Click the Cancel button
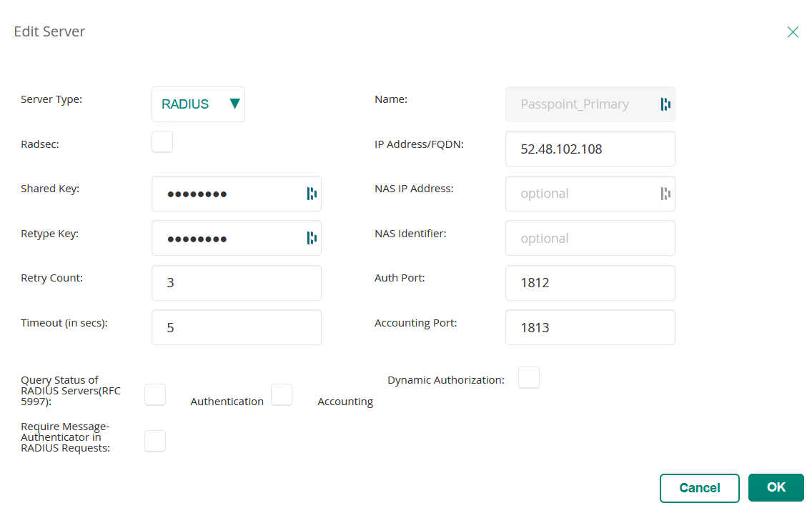This screenshot has width=812, height=523. [699, 488]
